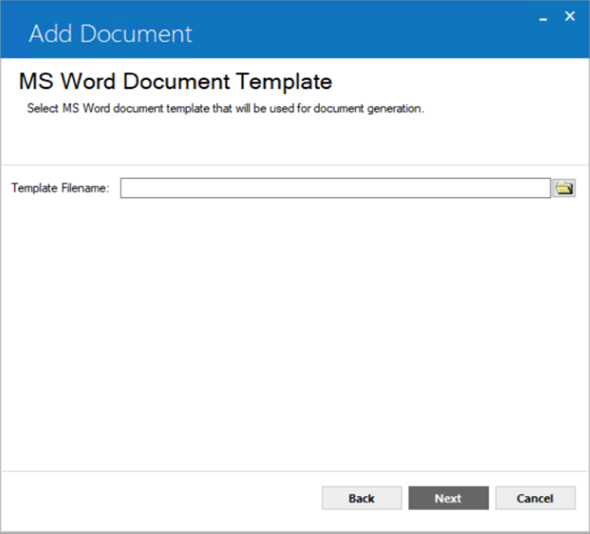
Task: Click into the Template Filename input field
Action: [335, 188]
